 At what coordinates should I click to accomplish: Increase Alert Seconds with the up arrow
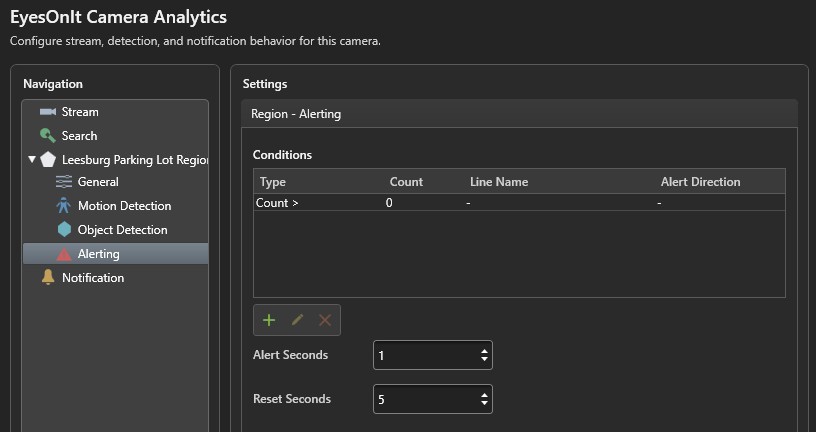pos(484,351)
